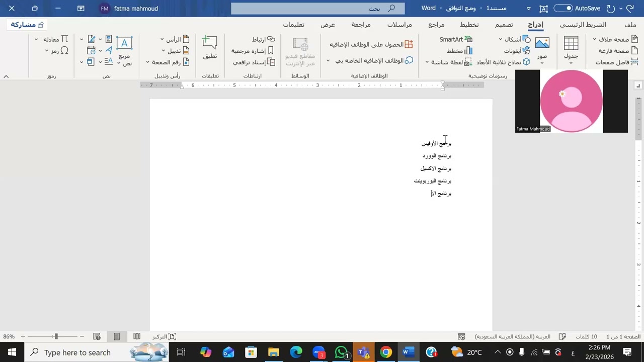Image resolution: width=644 pixels, height=362 pixels.
Task: Expand the صفحة غلاف dropdown arrow
Action: pyautogui.click(x=595, y=39)
